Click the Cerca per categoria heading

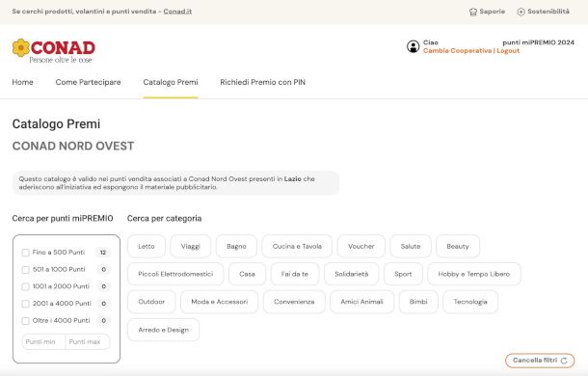point(164,219)
